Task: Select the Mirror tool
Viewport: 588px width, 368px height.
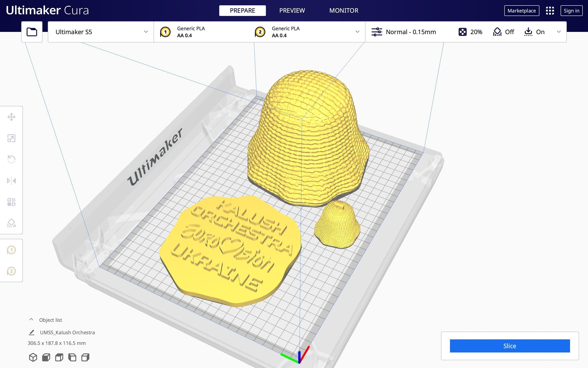Action: tap(11, 181)
